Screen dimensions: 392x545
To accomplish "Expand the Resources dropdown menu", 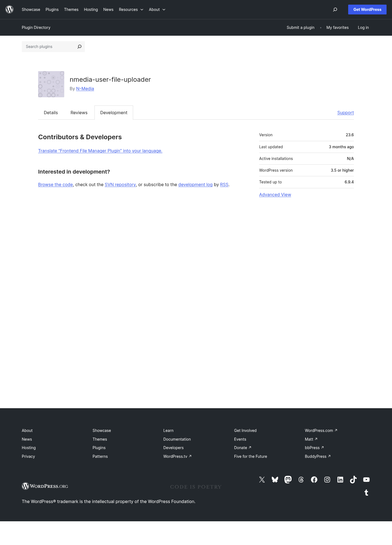I will pos(131,10).
